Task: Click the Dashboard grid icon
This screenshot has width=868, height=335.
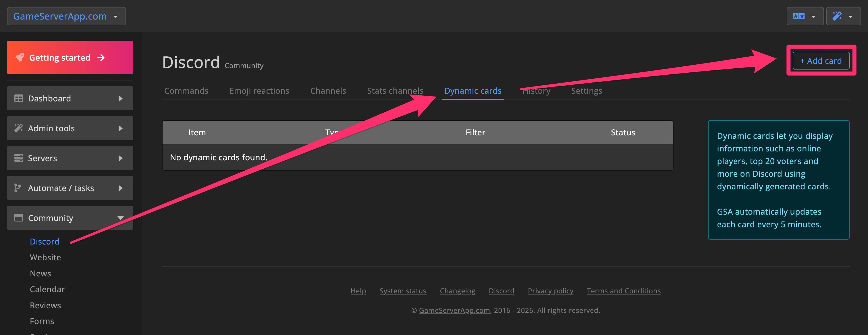Action: (19, 99)
